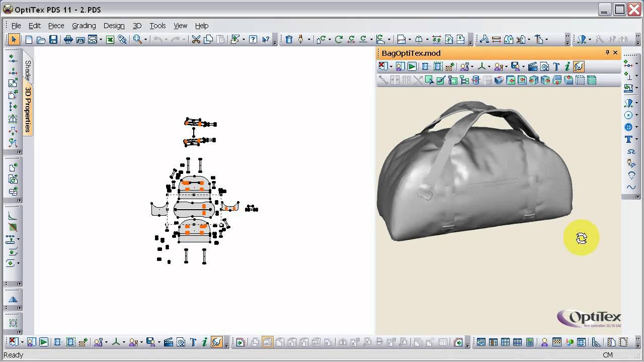The height and width of the screenshot is (362, 644).
Task: Open a file with folder icon
Action: pos(41,39)
